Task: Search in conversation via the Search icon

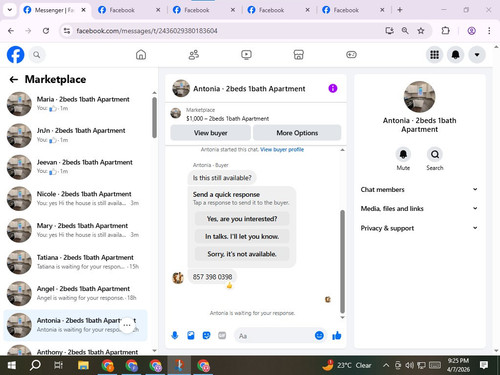Action: (x=435, y=154)
